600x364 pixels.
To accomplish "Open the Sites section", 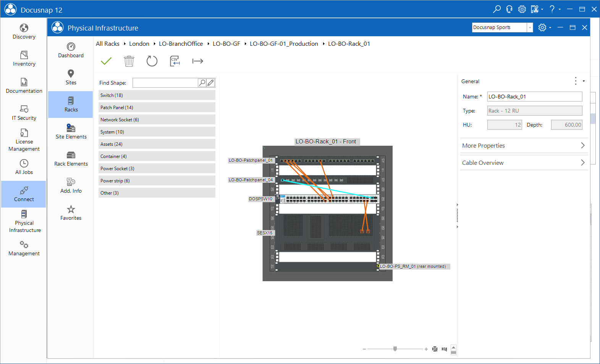I will coord(71,77).
